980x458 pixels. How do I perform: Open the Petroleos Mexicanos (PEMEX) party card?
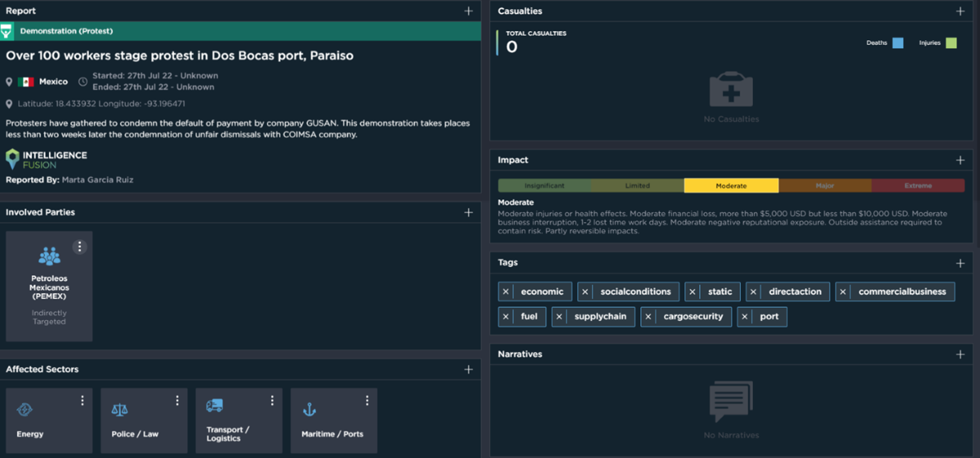pos(49,286)
